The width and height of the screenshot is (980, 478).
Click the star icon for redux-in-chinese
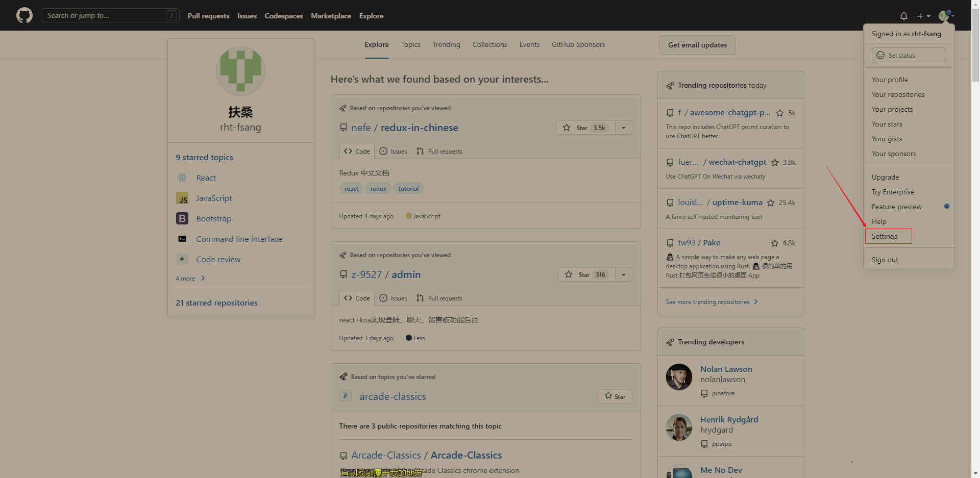[567, 128]
